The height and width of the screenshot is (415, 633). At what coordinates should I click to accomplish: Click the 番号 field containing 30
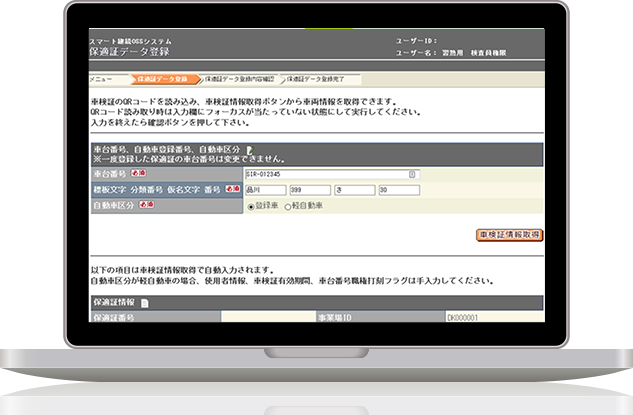(x=399, y=190)
